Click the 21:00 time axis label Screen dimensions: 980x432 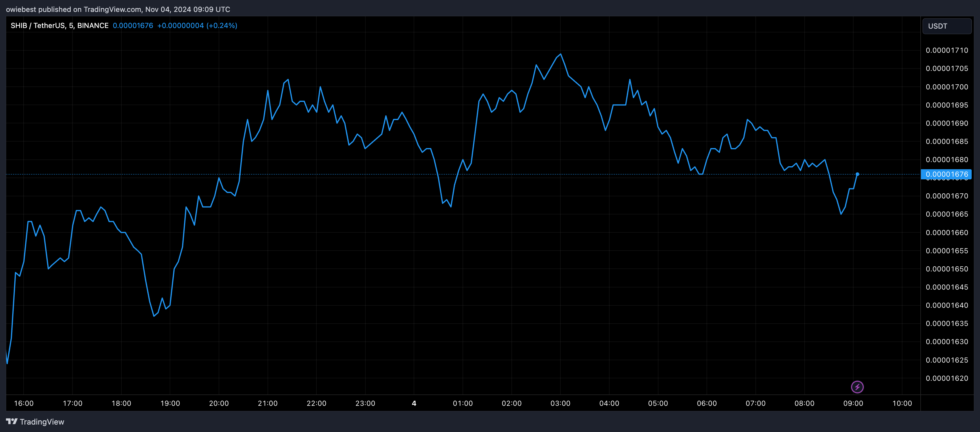[x=268, y=403]
